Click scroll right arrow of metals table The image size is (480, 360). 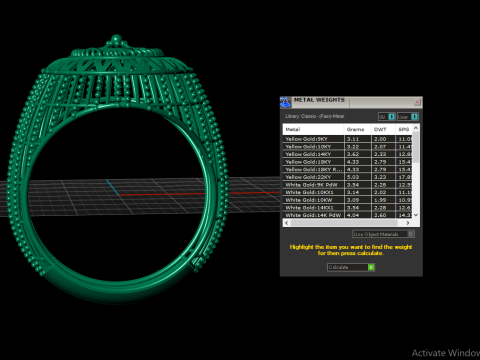pyautogui.click(x=408, y=223)
